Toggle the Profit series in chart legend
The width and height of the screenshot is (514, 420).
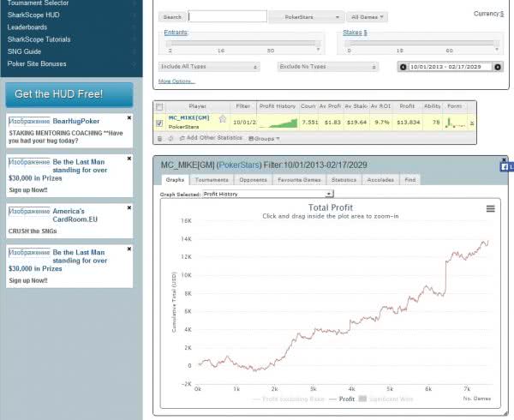[343, 399]
